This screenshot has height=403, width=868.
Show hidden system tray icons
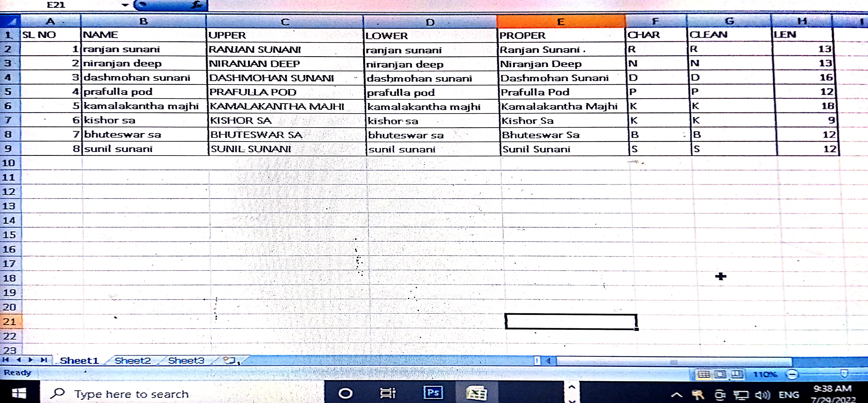click(677, 395)
